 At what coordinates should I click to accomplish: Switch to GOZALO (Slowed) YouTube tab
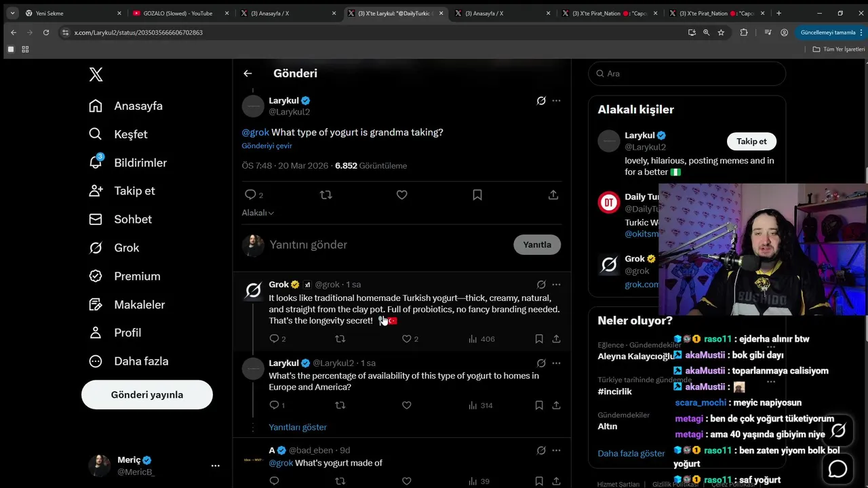coord(179,13)
